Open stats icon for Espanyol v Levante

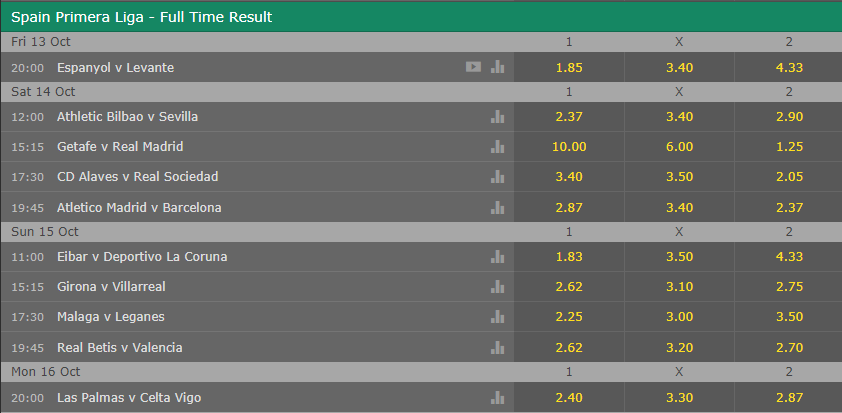click(497, 67)
